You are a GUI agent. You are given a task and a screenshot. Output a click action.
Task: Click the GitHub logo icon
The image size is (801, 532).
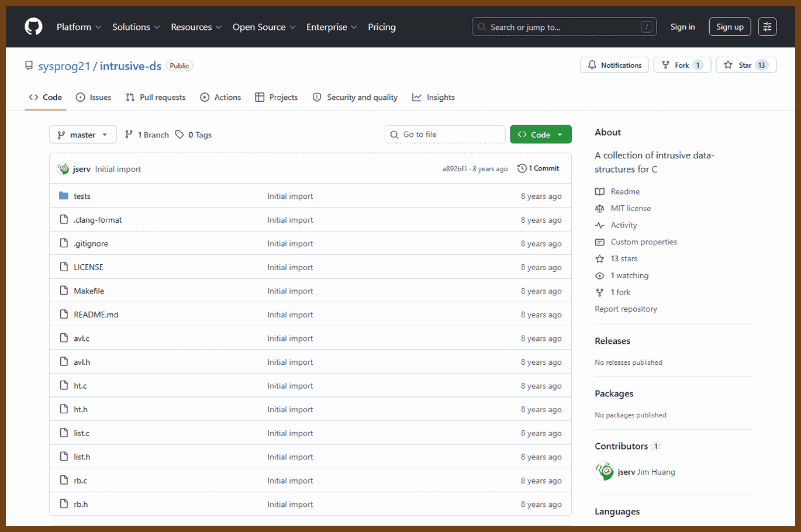[33, 27]
